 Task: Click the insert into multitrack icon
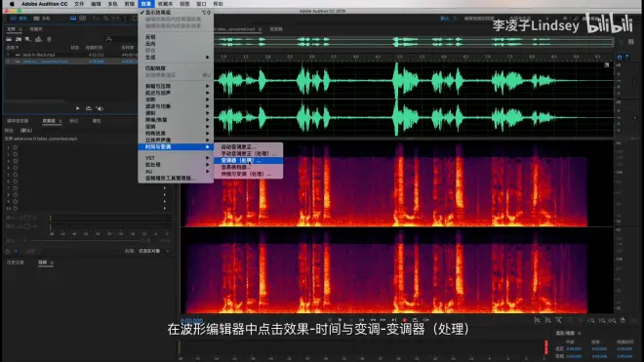click(39, 39)
